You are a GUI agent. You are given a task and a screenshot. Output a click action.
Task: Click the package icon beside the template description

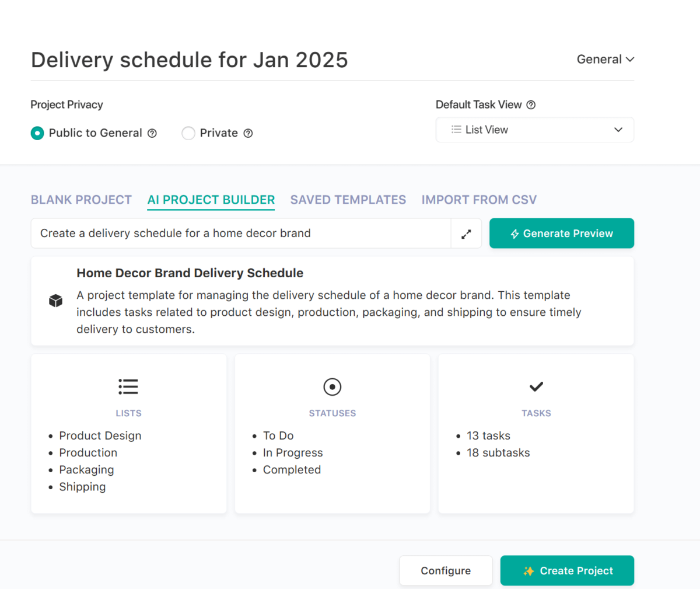click(x=56, y=300)
